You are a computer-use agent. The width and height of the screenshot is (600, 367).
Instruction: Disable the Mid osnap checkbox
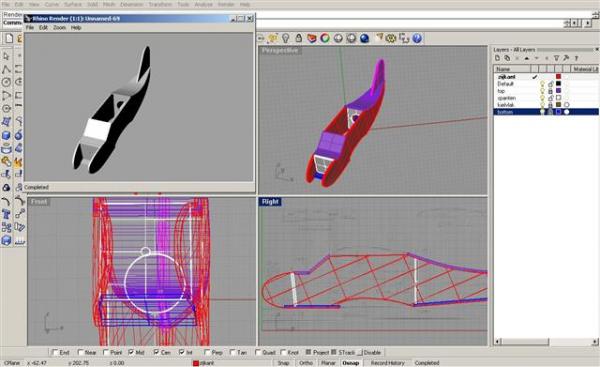click(132, 352)
